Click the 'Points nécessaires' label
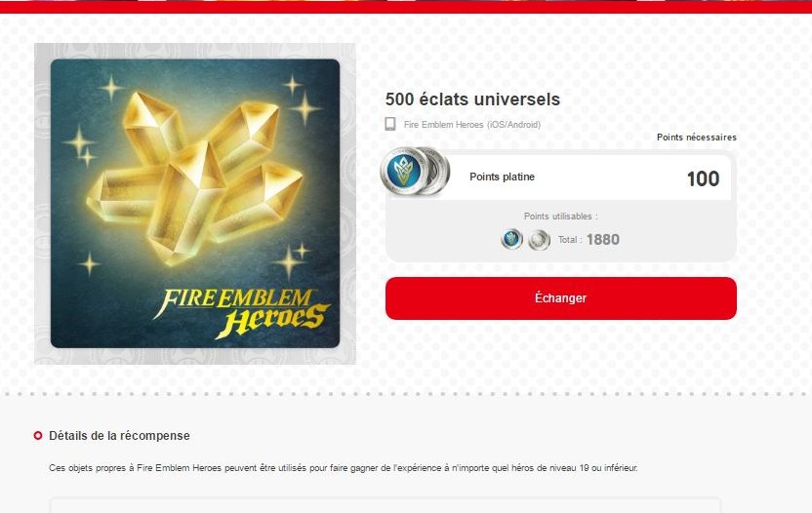 (697, 138)
